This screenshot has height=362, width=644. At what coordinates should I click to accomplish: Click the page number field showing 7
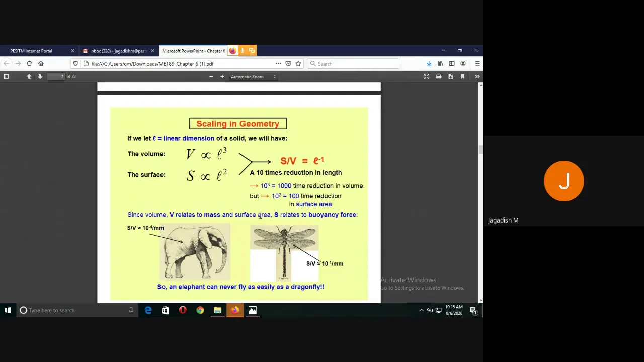(56, 76)
